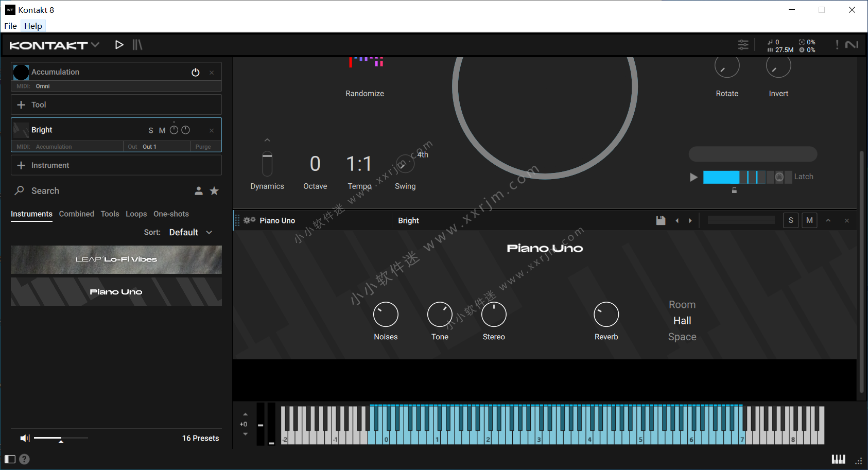Select the Space reverb type
The width and height of the screenshot is (868, 470).
click(x=682, y=337)
